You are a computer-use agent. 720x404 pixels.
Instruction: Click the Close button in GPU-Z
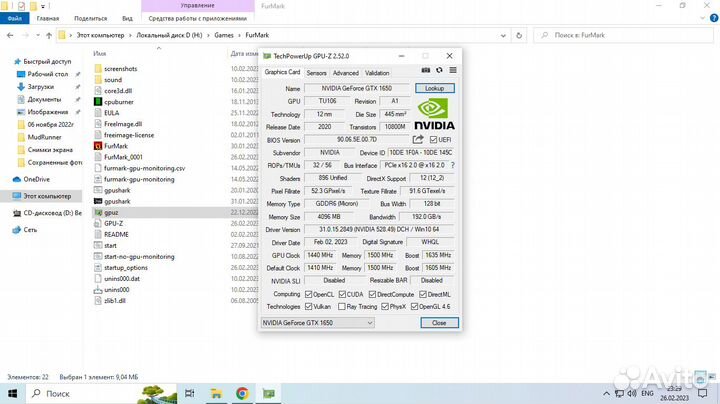coord(438,323)
